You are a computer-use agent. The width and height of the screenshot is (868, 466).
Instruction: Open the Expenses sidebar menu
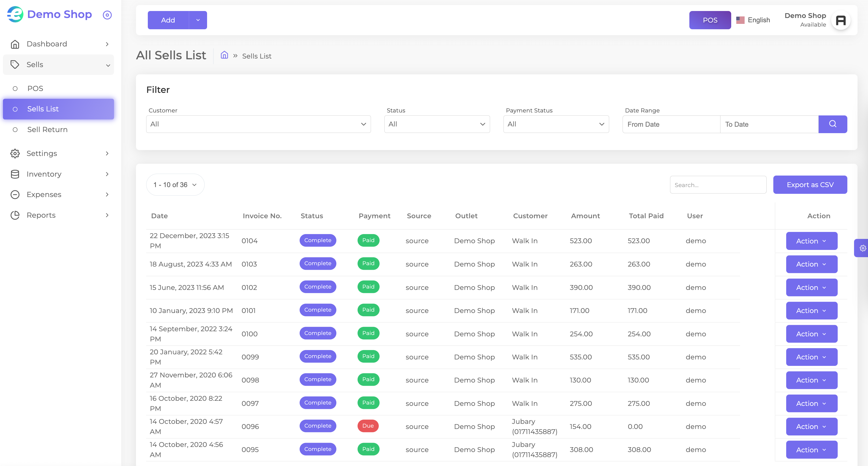point(59,195)
